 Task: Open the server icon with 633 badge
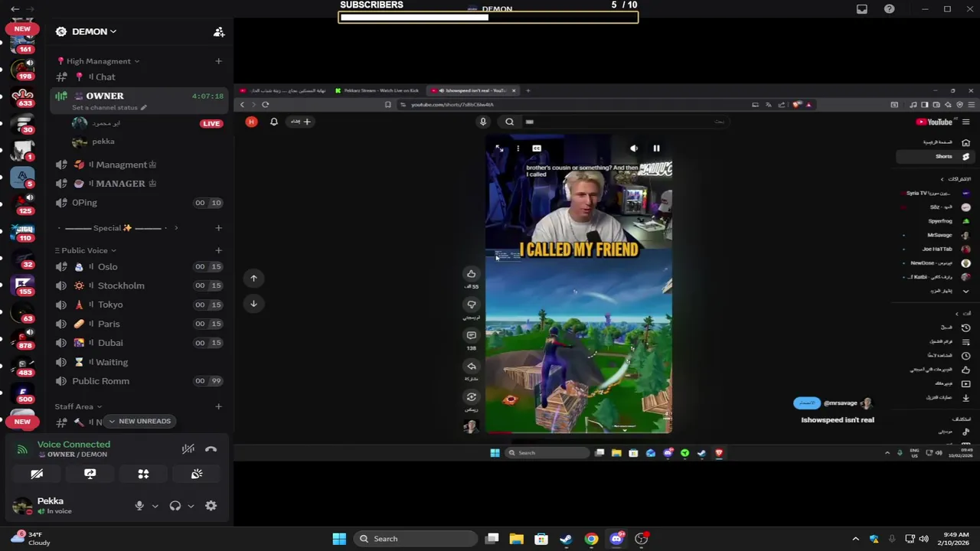(x=22, y=98)
